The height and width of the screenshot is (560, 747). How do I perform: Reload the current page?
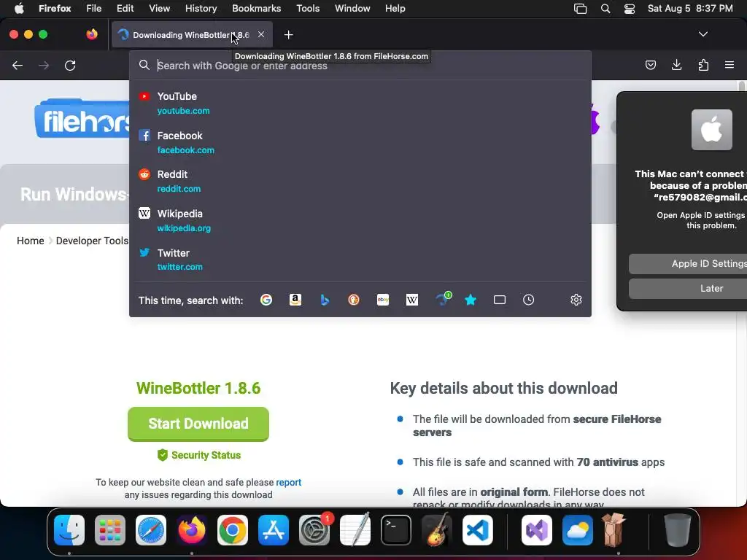tap(70, 65)
